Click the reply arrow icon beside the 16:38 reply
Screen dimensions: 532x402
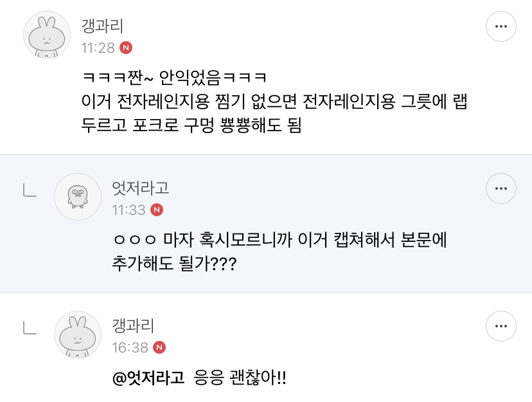[30, 327]
